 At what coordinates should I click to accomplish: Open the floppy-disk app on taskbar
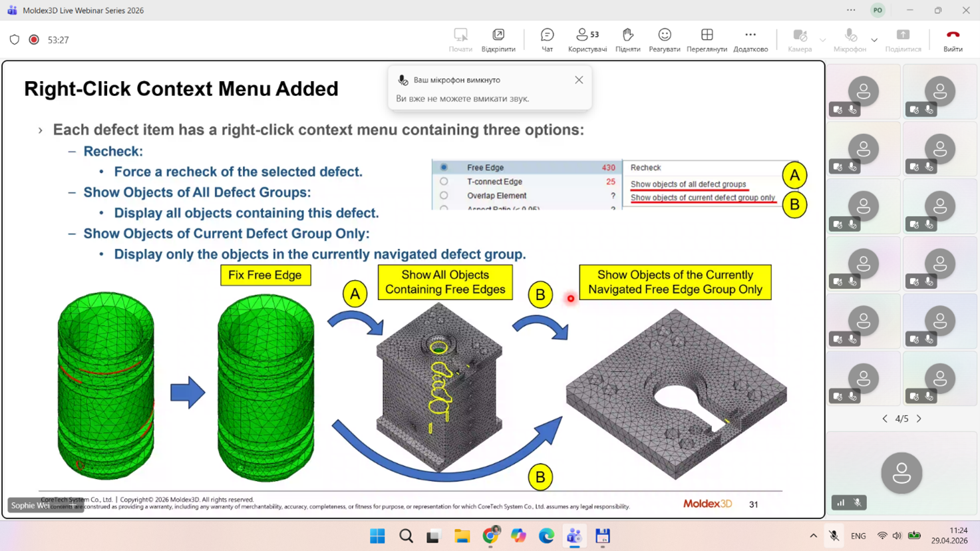pyautogui.click(x=603, y=536)
